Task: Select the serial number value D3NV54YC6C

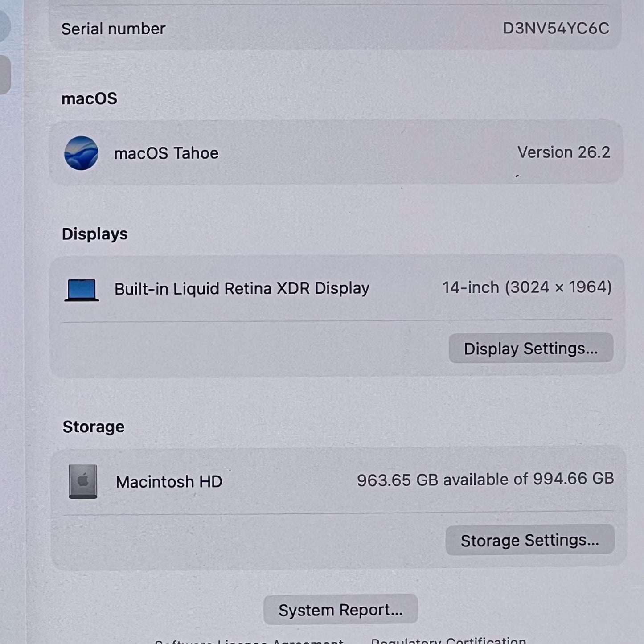Action: click(555, 29)
